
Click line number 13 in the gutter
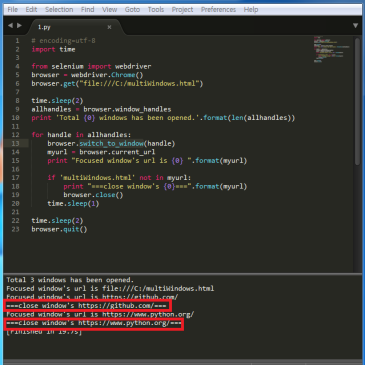tap(15, 143)
